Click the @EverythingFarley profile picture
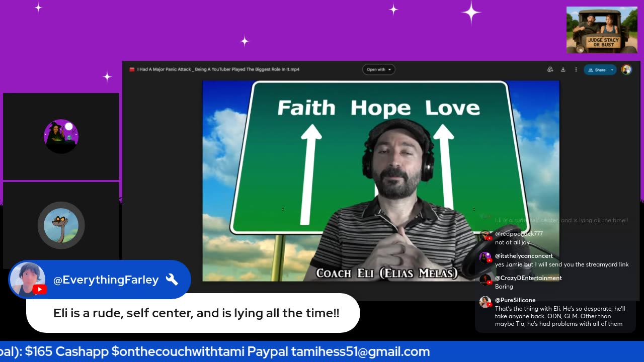Screen dimensions: 644x362 [27, 280]
